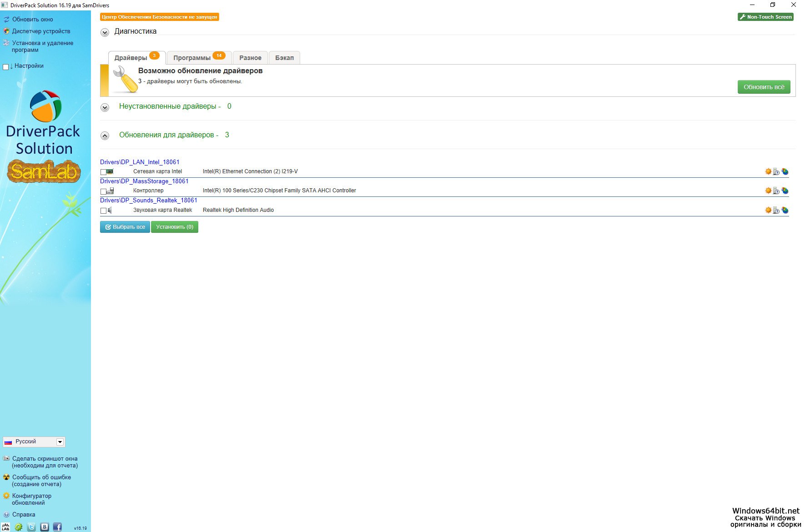Open the Drivers\DP_MassStorage_18061 link
The width and height of the screenshot is (805, 532).
[144, 181]
